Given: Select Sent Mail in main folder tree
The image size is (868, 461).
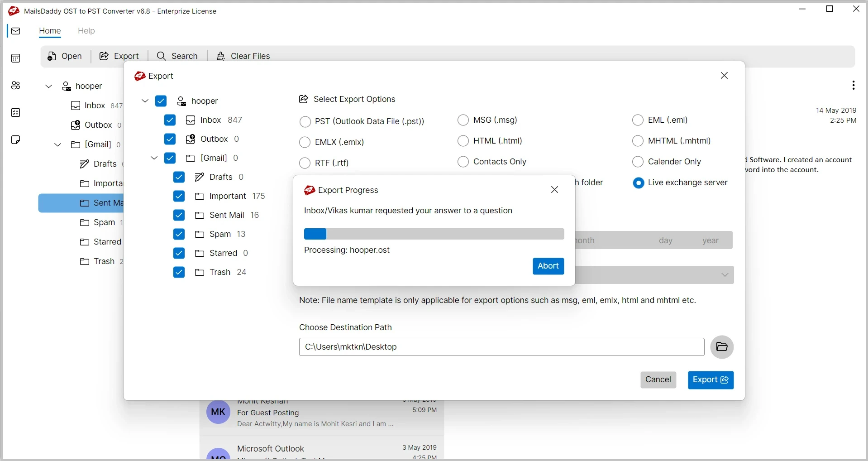Looking at the screenshot, I should [x=81, y=203].
